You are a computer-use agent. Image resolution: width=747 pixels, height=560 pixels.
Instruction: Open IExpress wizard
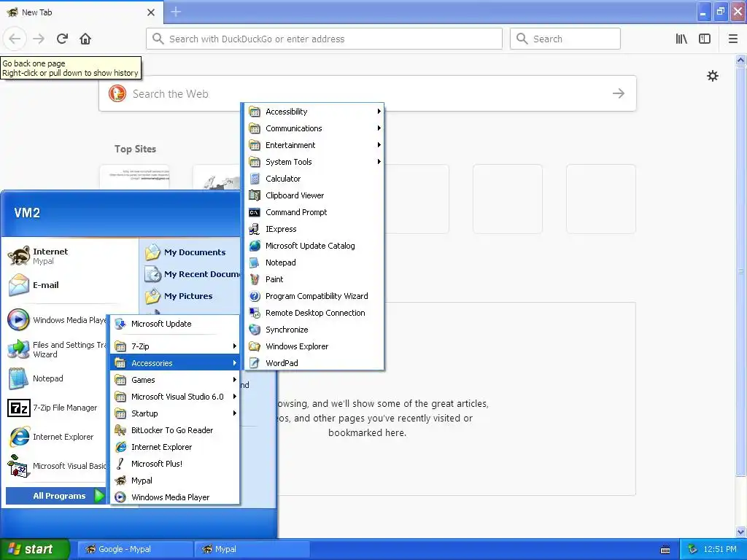coord(314,229)
